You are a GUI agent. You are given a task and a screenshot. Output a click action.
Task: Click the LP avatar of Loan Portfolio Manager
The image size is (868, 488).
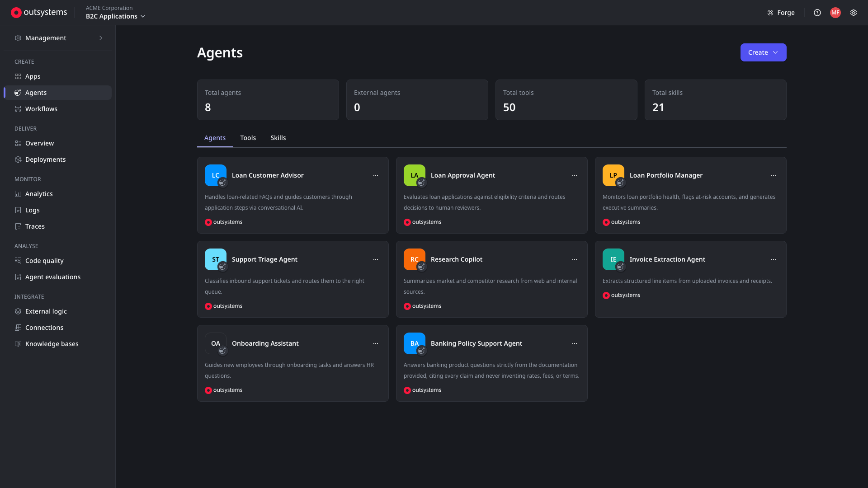pyautogui.click(x=613, y=175)
